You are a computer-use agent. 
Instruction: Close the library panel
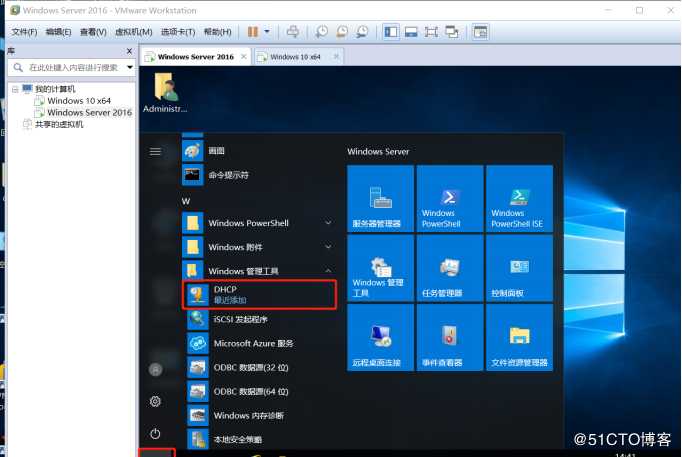pyautogui.click(x=129, y=51)
